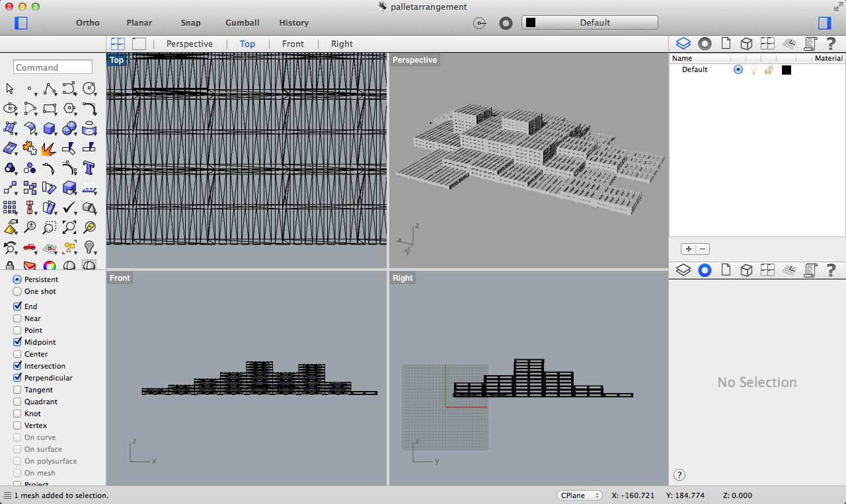Switch to the Right view tab
Screen dimensions: 846x504
coord(342,44)
